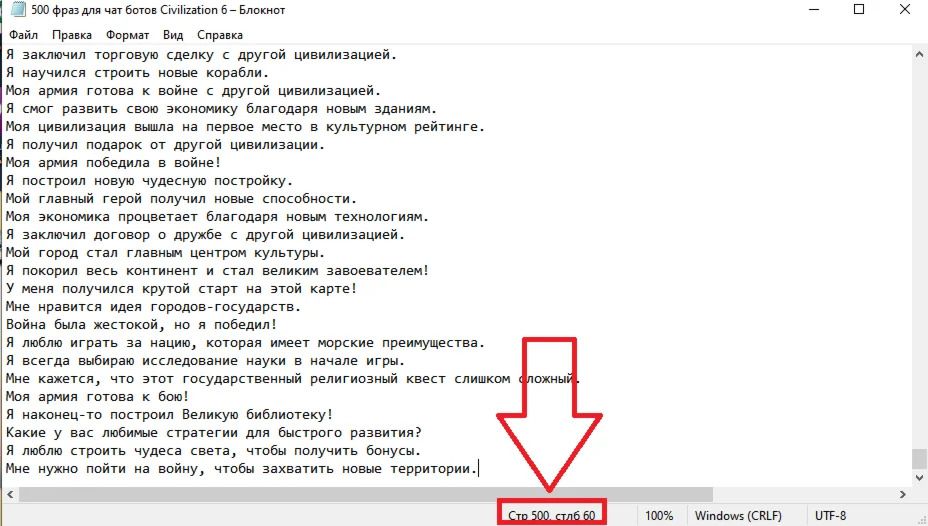This screenshot has height=526, width=928.
Task: Minimize the Notepad window
Action: pos(814,9)
